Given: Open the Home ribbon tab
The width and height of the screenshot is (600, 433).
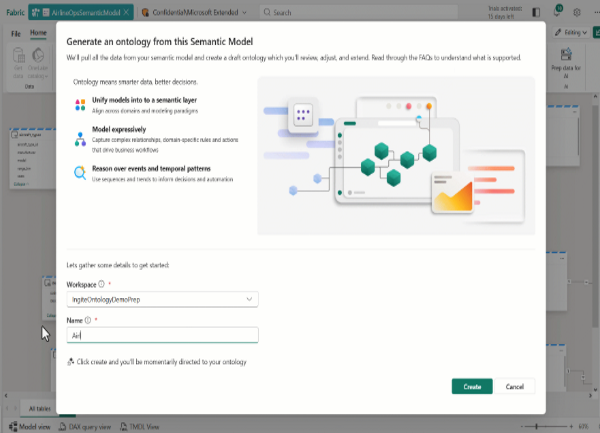Looking at the screenshot, I should (x=38, y=33).
